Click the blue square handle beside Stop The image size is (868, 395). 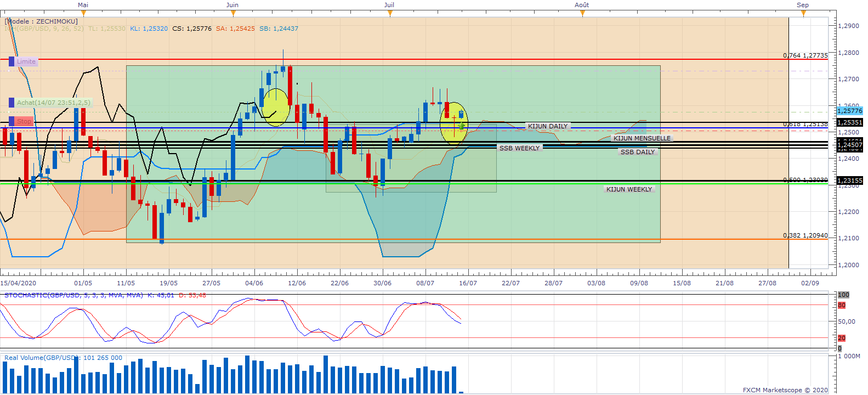pos(12,121)
